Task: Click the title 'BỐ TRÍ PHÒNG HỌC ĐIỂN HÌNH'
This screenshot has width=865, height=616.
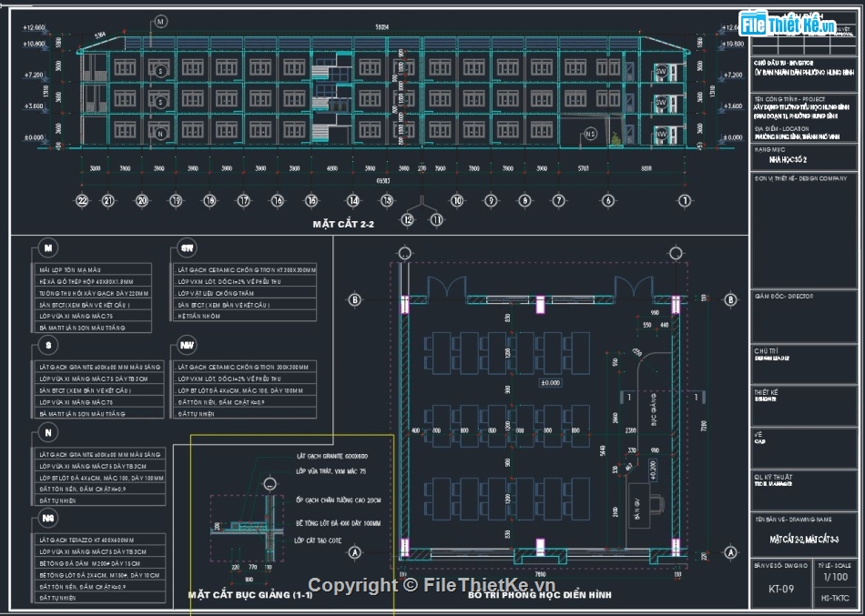Action: pyautogui.click(x=539, y=595)
